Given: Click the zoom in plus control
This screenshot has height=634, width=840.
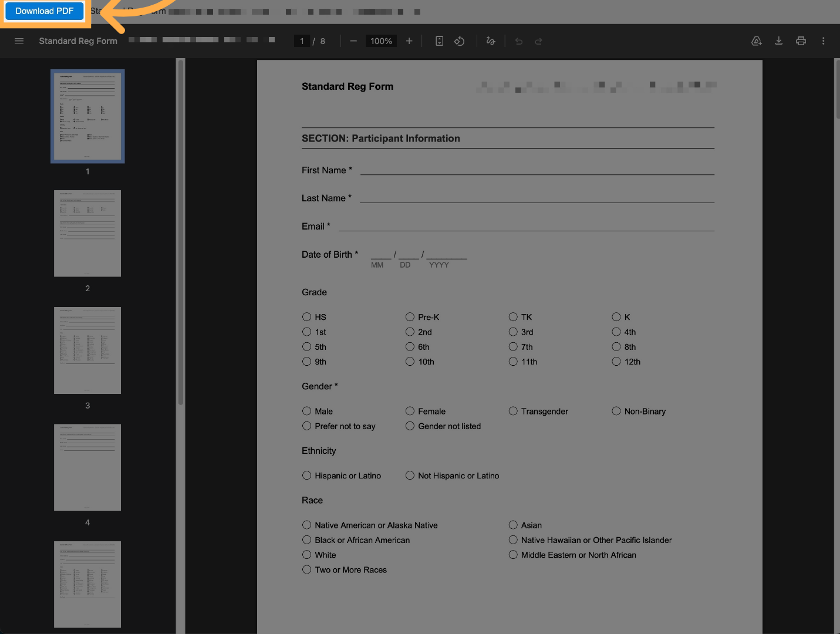Looking at the screenshot, I should coord(409,41).
